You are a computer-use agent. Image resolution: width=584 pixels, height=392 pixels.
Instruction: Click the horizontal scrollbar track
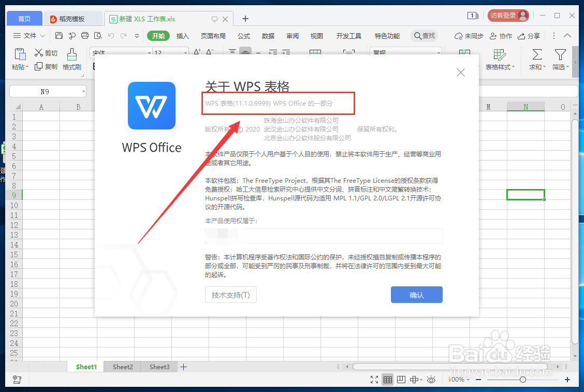tap(450, 367)
